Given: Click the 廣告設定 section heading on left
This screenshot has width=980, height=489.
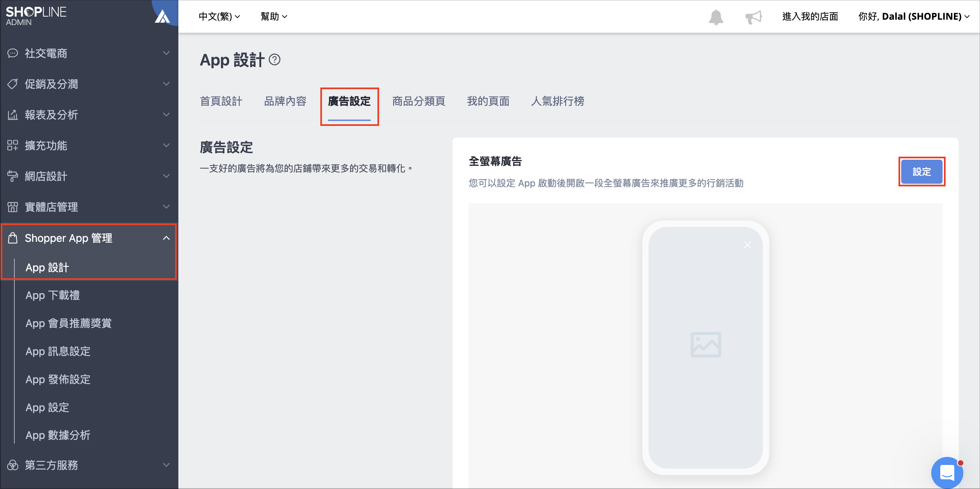Looking at the screenshot, I should pyautogui.click(x=226, y=147).
